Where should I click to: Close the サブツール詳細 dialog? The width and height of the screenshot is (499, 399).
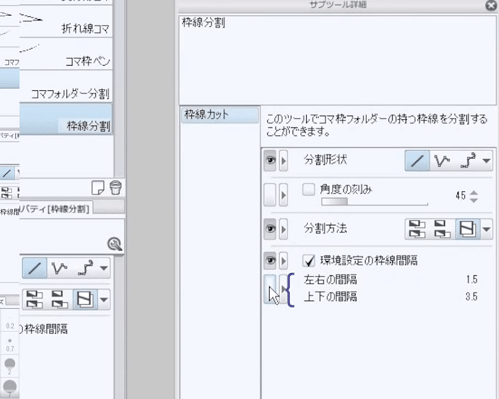(x=491, y=5)
